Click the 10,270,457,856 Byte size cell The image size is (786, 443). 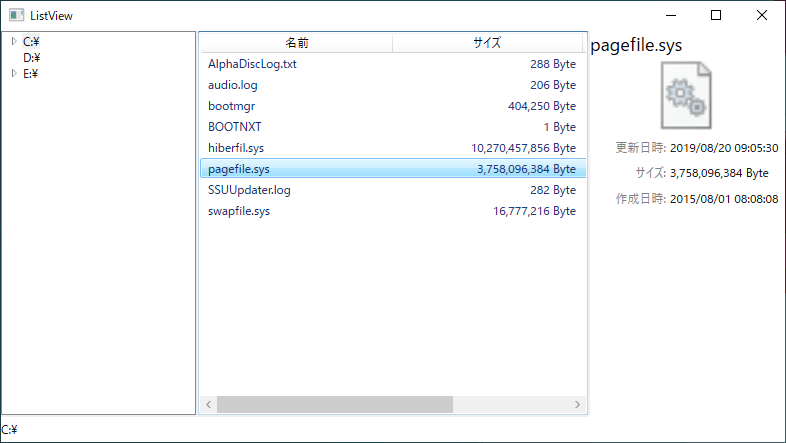[523, 148]
